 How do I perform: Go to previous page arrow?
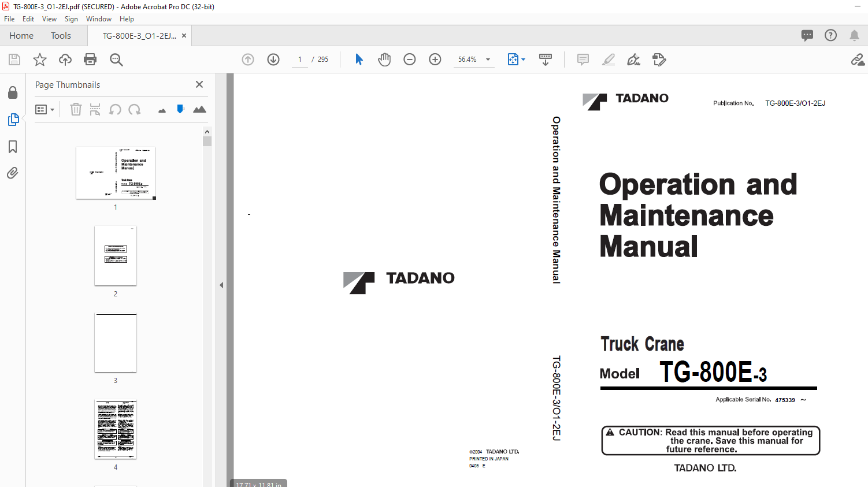pos(248,60)
